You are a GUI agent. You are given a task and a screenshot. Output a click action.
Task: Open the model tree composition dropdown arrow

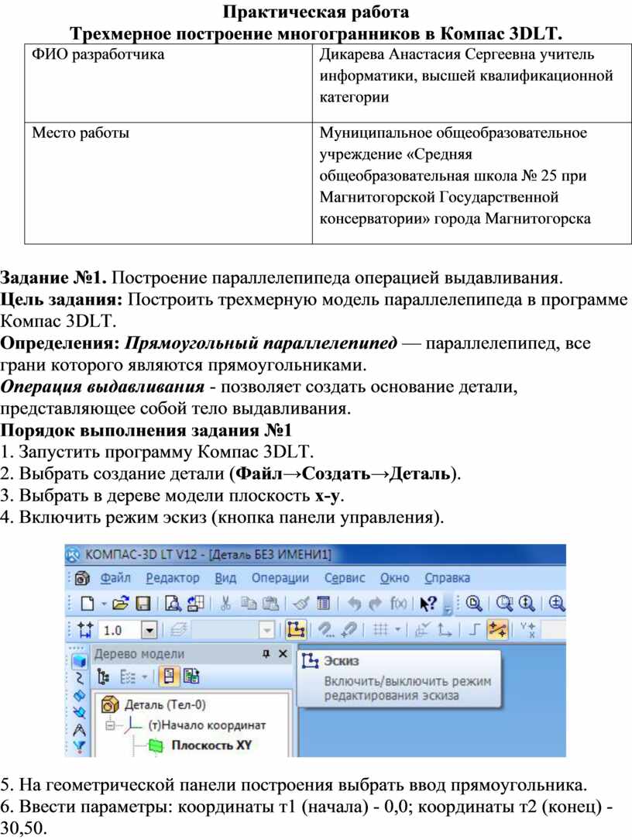(145, 678)
